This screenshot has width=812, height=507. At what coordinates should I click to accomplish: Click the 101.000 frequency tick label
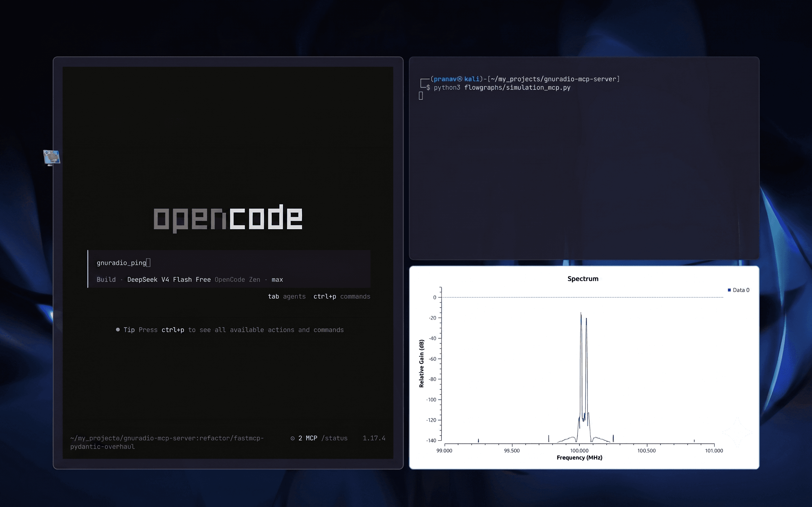[714, 451]
